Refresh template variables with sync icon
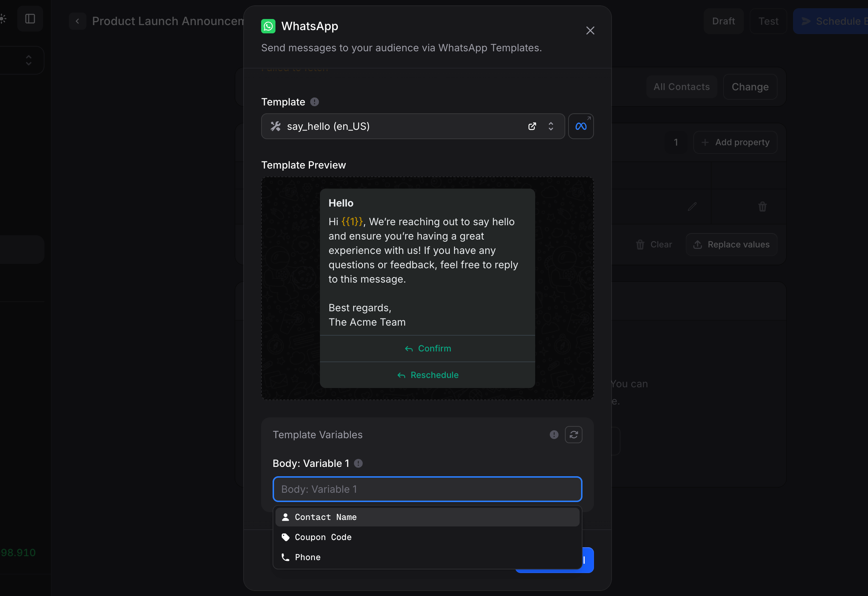 573,434
